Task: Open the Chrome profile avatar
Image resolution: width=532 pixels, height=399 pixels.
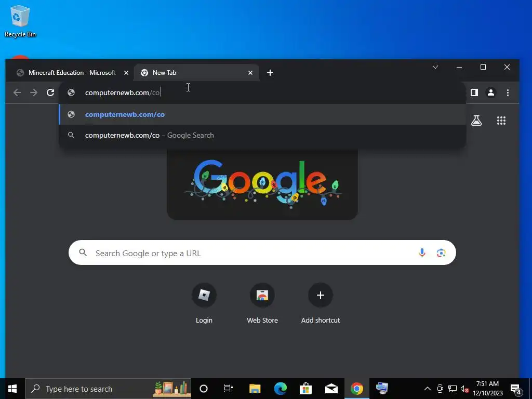Action: [x=490, y=92]
